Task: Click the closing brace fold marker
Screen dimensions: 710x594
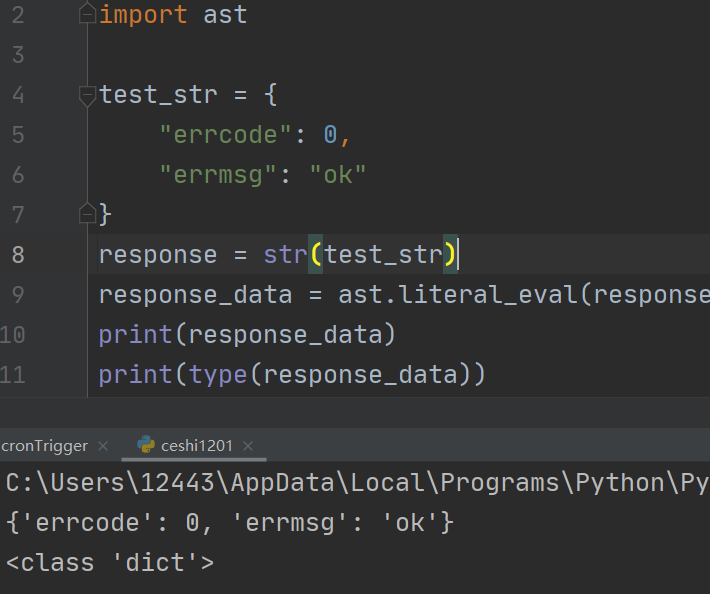Action: coord(88,213)
